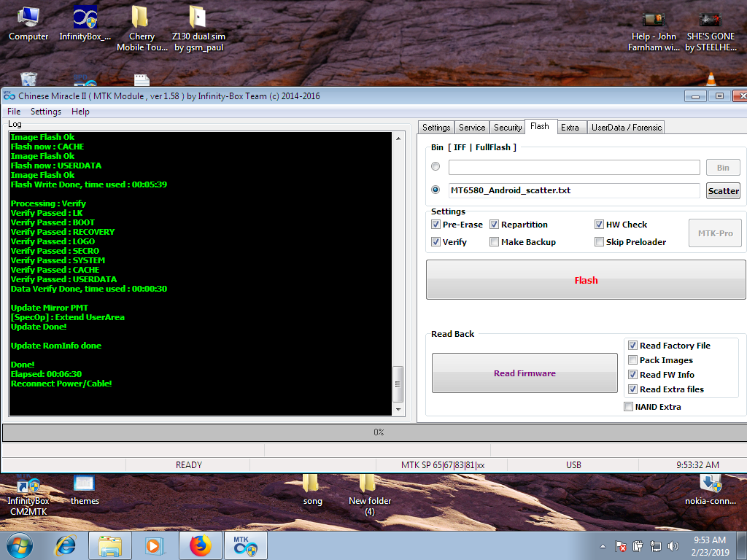Viewport: 747px width, 560px height.
Task: Enable the Pack Images checkbox
Action: (x=632, y=360)
